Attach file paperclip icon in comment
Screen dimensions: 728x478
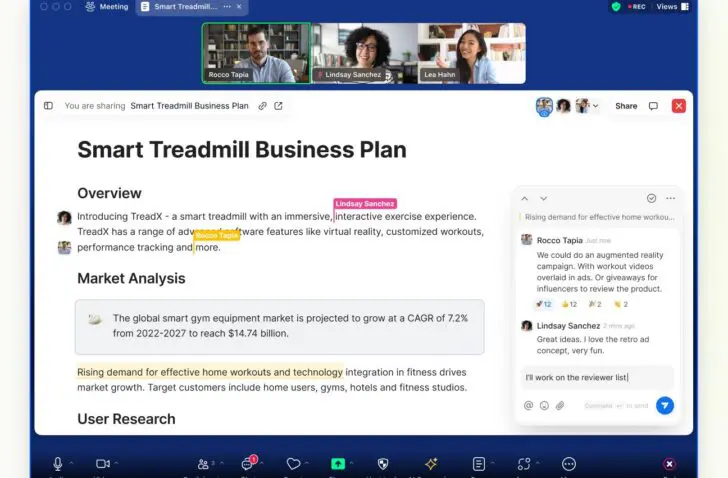click(560, 405)
